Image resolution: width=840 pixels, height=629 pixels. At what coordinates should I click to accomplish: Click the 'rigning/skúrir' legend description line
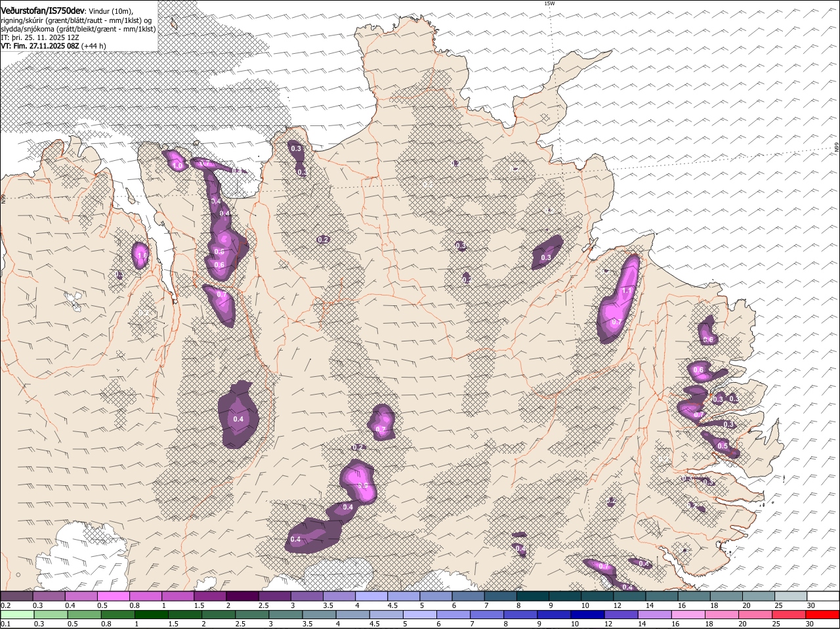point(77,20)
